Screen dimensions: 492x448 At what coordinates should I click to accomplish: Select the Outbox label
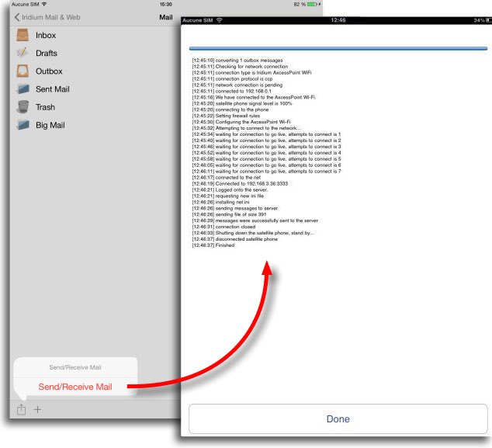click(x=49, y=71)
